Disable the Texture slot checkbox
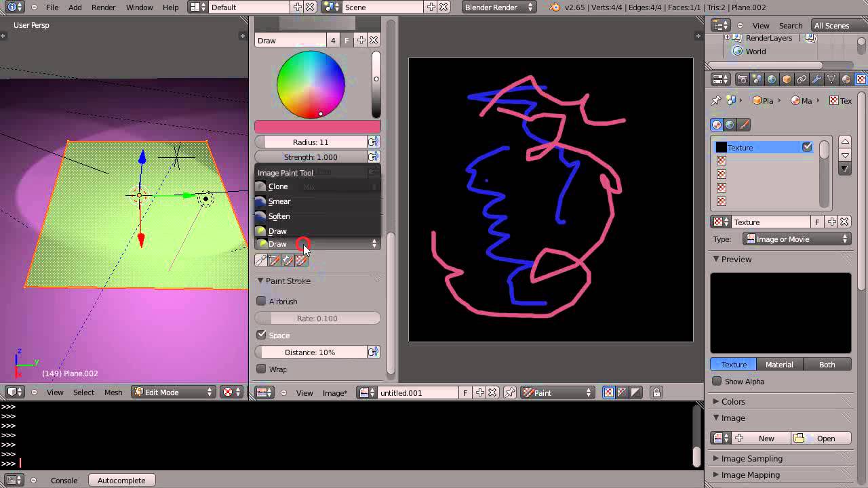This screenshot has width=868, height=488. tap(807, 147)
